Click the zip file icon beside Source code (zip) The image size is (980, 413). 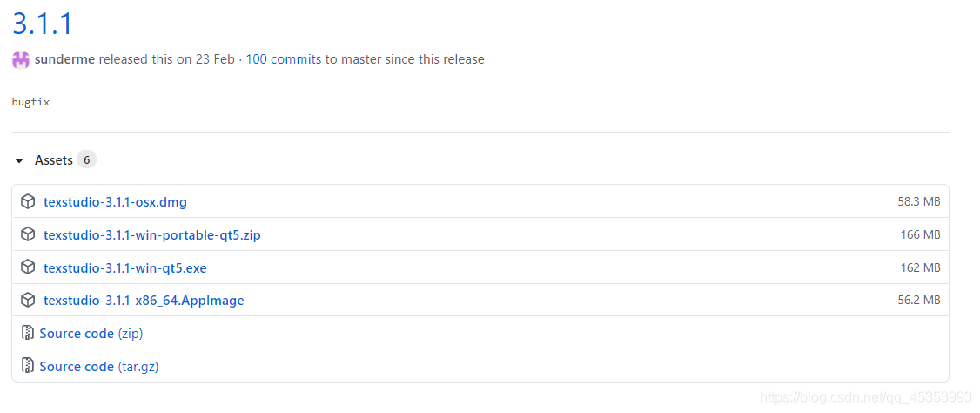point(28,334)
